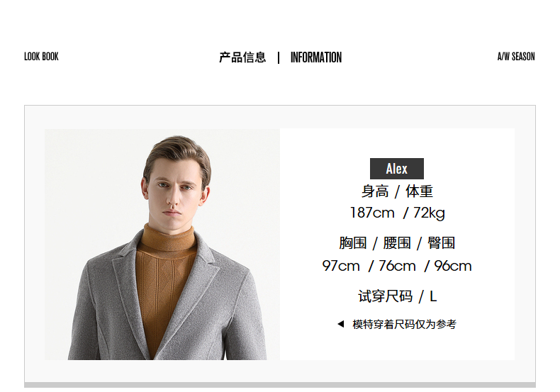The height and width of the screenshot is (392, 560).
Task: Click the 187cm / 72kg value
Action: click(397, 213)
